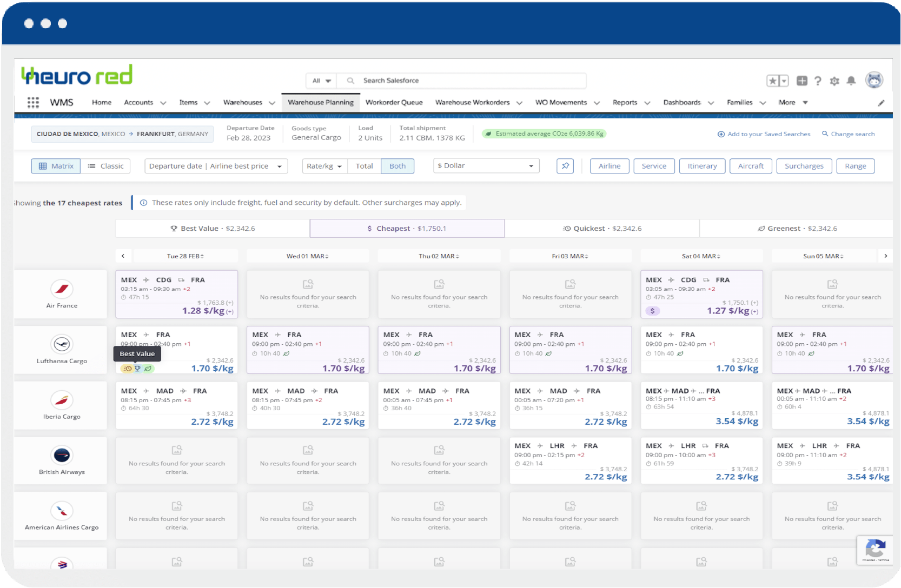The height and width of the screenshot is (588, 901).
Task: Click the Salesforce help question mark icon
Action: (818, 81)
